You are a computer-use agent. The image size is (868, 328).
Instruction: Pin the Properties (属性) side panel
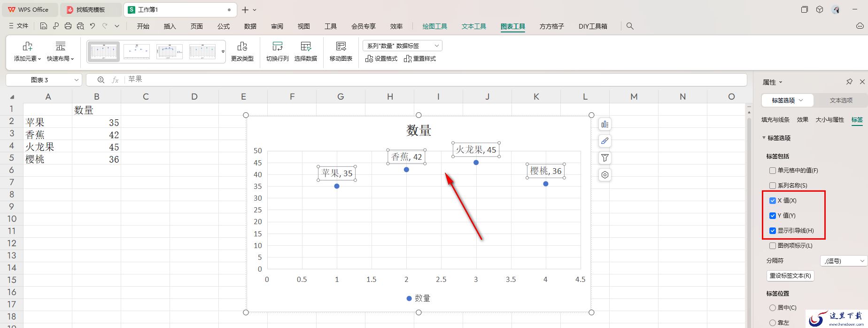point(849,82)
